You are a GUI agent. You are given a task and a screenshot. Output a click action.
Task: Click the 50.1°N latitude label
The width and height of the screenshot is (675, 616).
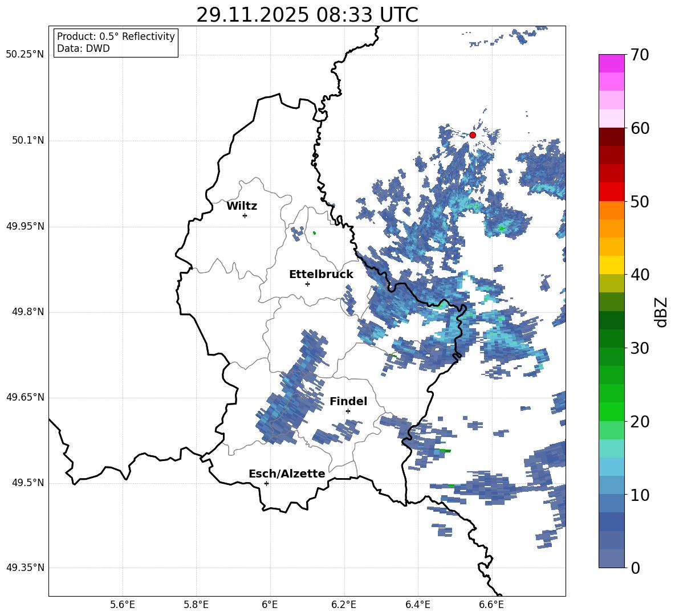click(x=27, y=140)
